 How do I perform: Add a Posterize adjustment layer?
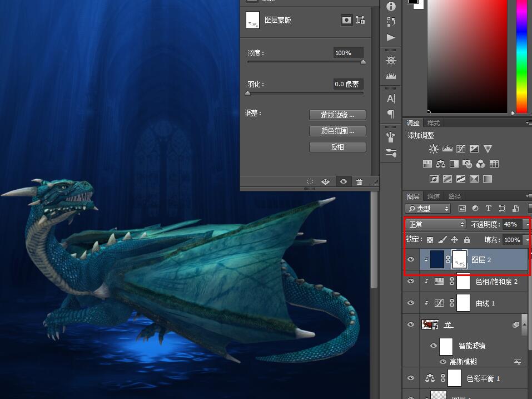(447, 179)
